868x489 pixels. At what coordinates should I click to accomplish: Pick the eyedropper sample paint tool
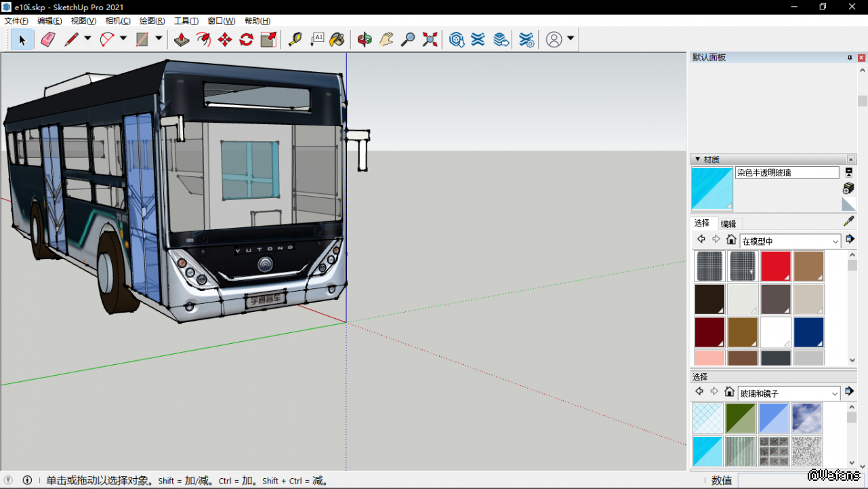[848, 221]
